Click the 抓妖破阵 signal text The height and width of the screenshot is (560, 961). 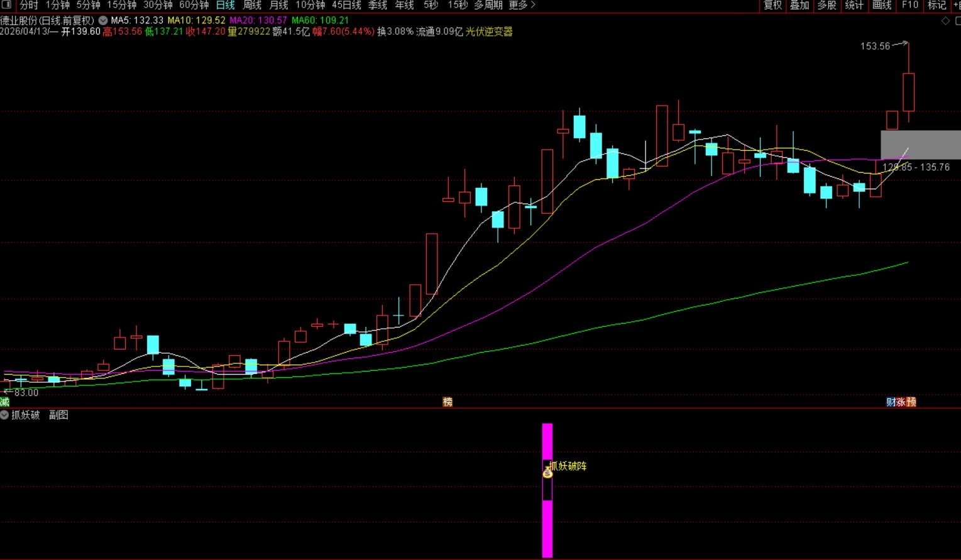[x=568, y=466]
